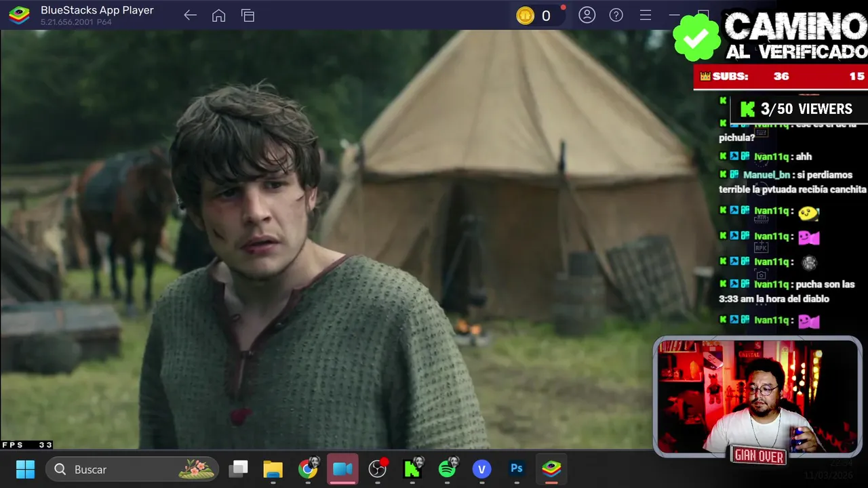Open File Explorer from the taskbar
The height and width of the screenshot is (488, 868).
pyautogui.click(x=273, y=469)
